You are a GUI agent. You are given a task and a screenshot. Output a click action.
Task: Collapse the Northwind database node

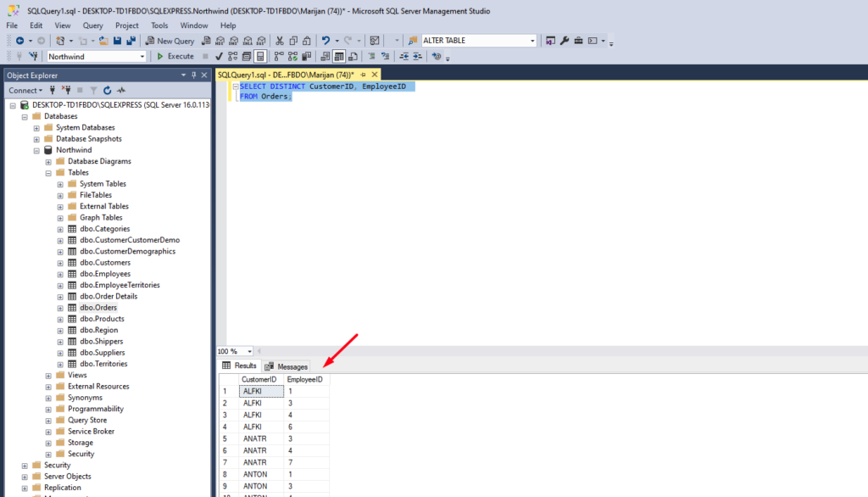coord(36,151)
